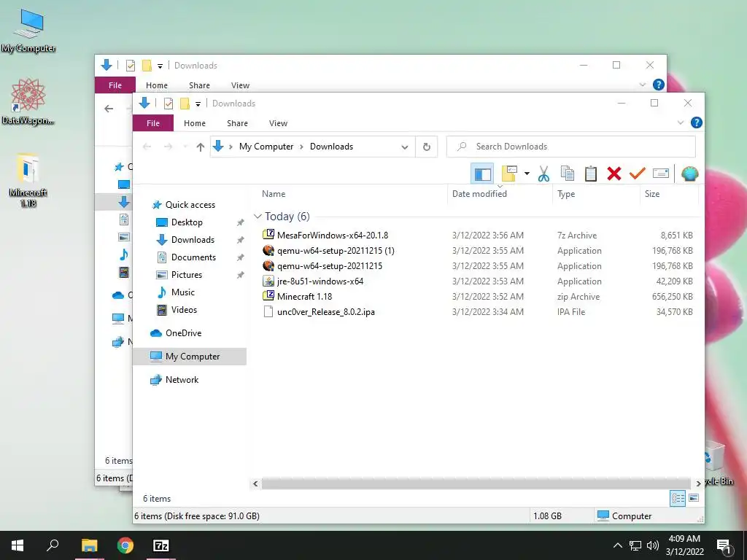Select Quick access in navigation pane
The width and height of the screenshot is (747, 560).
point(190,205)
